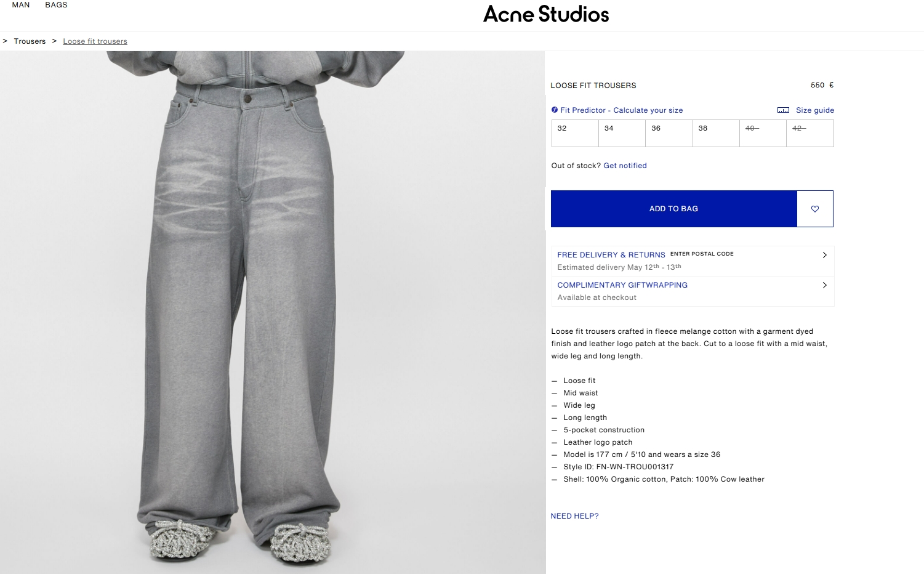The height and width of the screenshot is (574, 924).
Task: Click the ADD TO BAG button
Action: coord(674,209)
